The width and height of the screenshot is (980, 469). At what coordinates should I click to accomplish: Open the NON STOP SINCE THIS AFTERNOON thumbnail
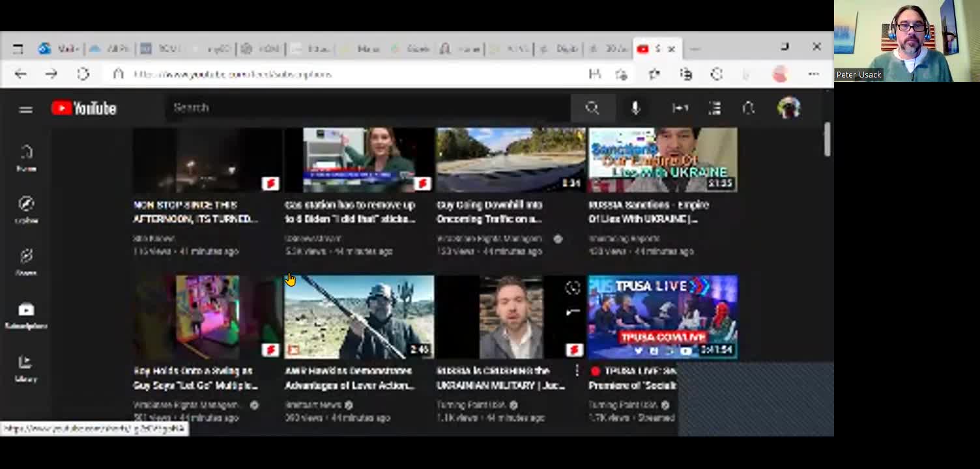tap(207, 160)
